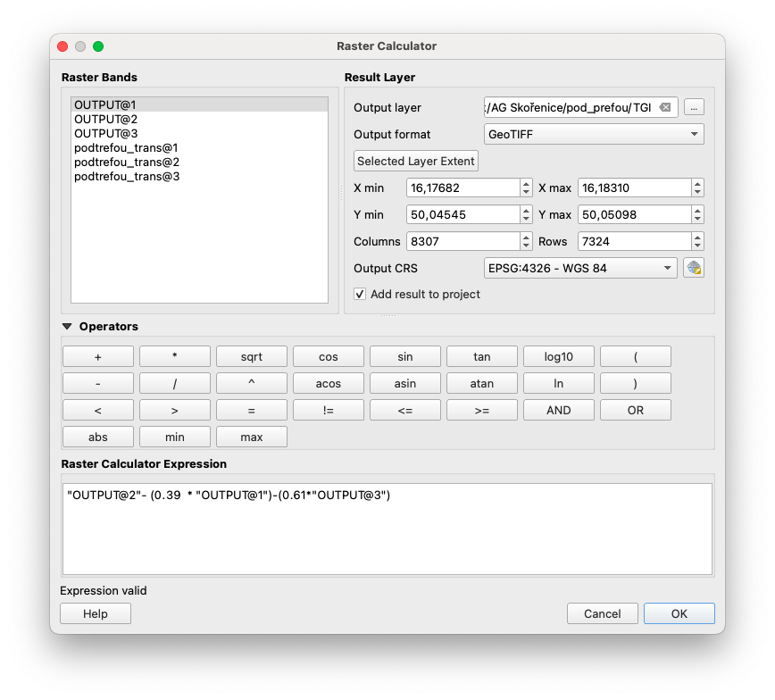Collapse the Operators section

click(x=67, y=327)
